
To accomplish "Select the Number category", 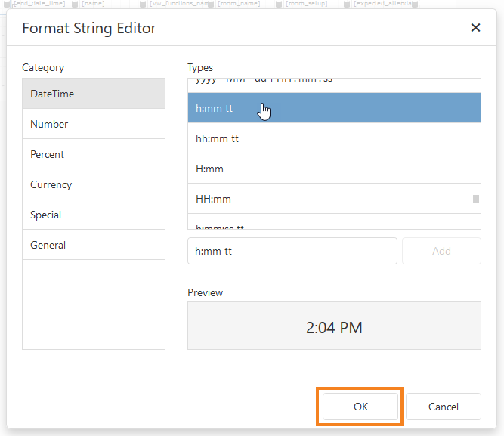I will [x=94, y=124].
